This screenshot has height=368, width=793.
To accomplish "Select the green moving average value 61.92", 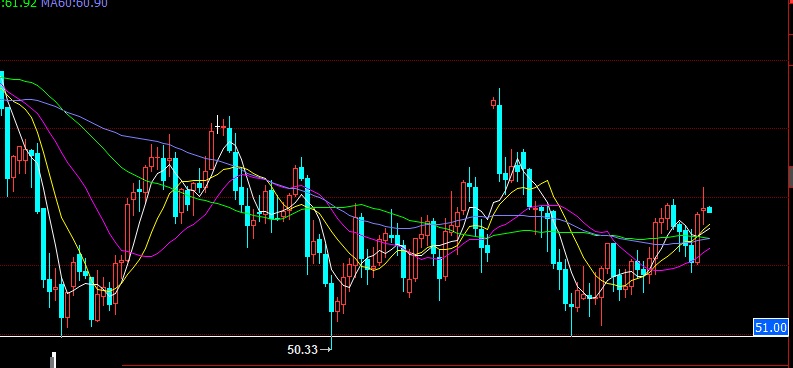I will click(x=19, y=4).
